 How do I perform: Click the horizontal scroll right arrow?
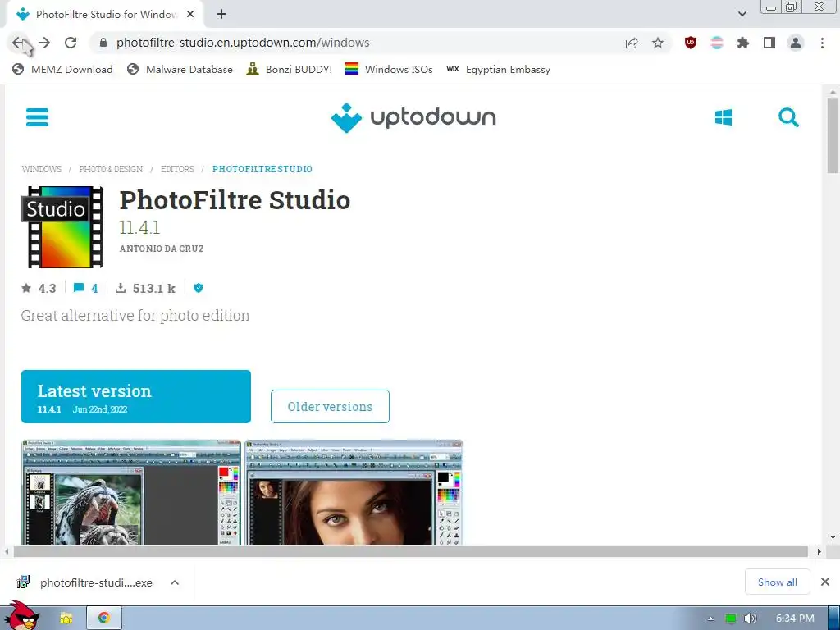coord(819,551)
